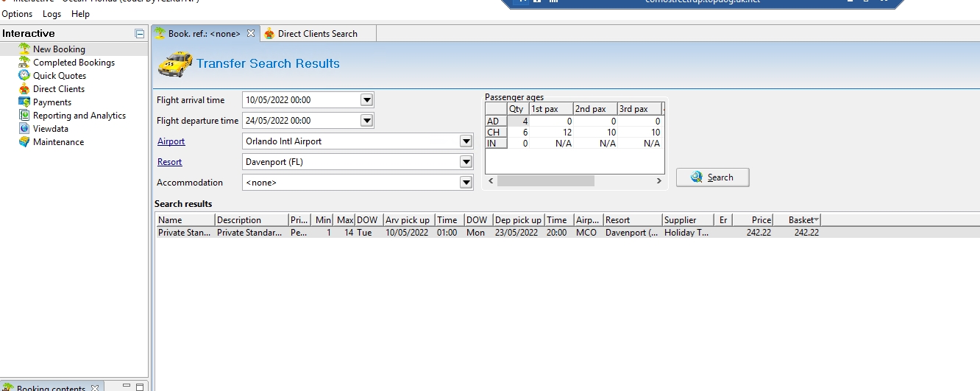Open Direct Clients in sidebar

coord(59,89)
